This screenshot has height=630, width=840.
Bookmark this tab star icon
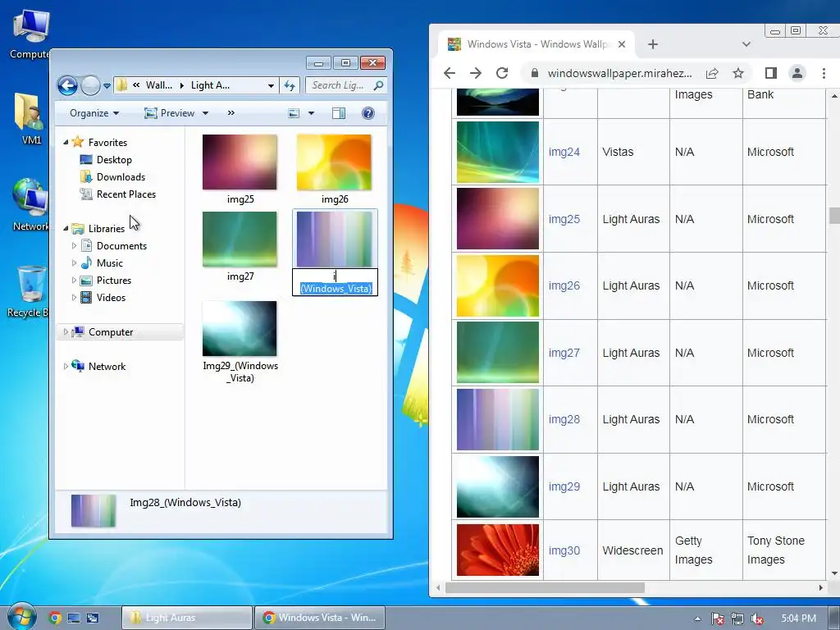point(738,73)
